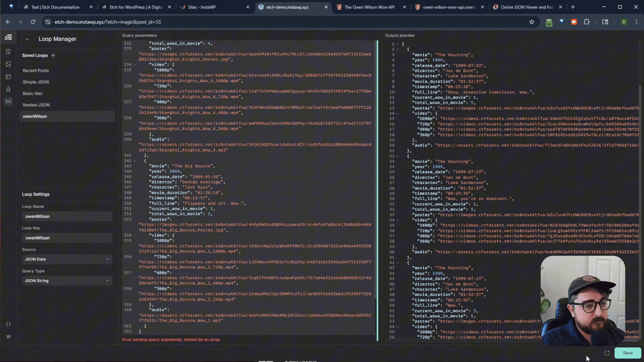Open the notes/pages sidebar icon
644x362 pixels.
point(8,52)
